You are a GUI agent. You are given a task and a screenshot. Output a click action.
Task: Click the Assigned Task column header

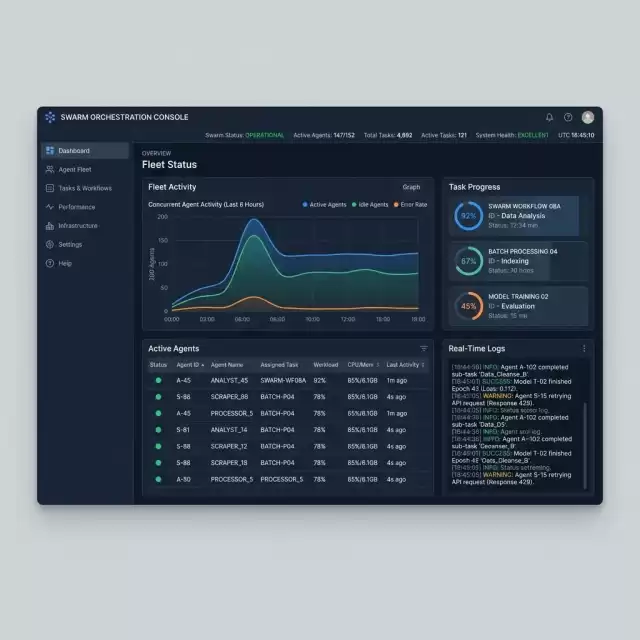(279, 365)
